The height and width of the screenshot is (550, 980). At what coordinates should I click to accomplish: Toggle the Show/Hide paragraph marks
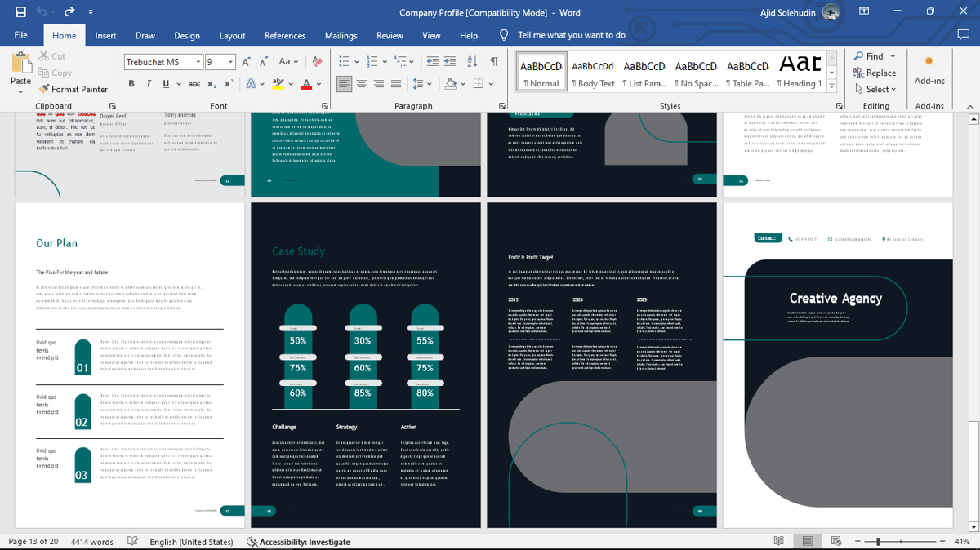click(494, 61)
